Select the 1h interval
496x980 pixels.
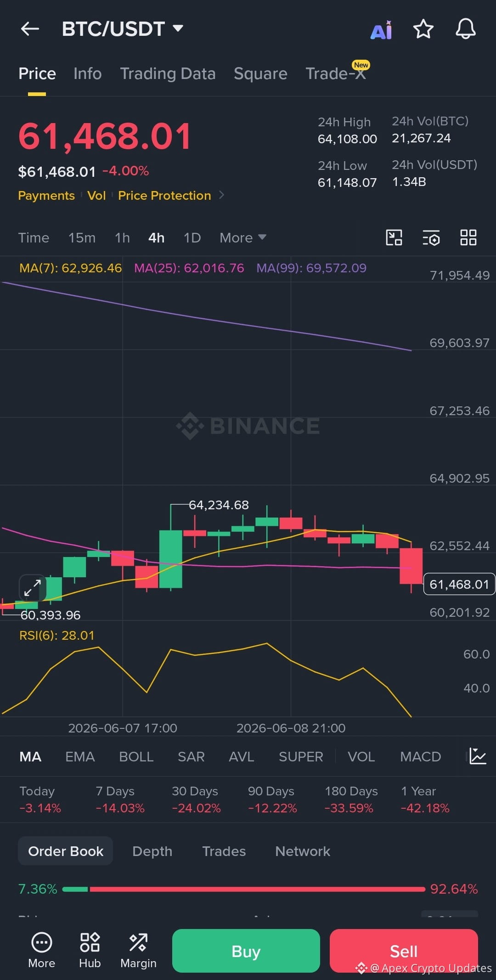(122, 237)
